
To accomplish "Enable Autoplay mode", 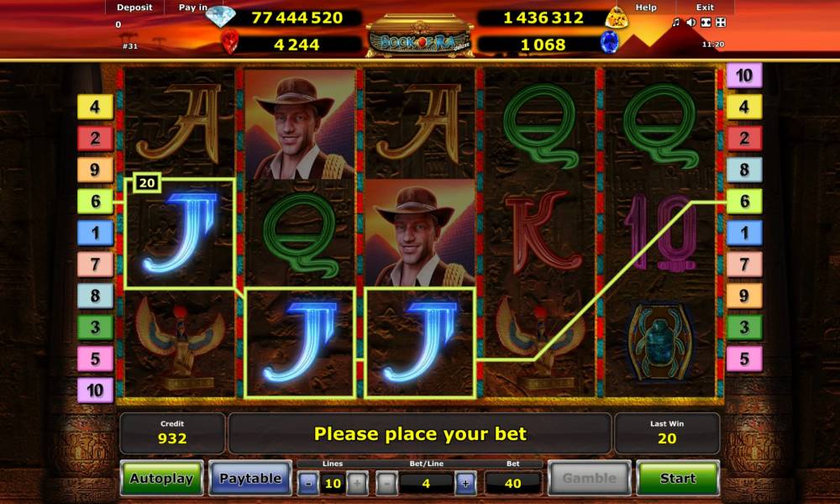I will [x=161, y=478].
